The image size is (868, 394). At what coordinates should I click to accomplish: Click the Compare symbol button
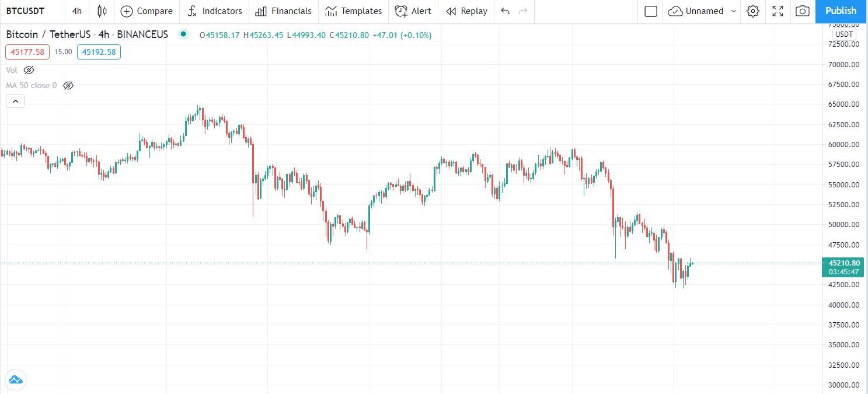(x=147, y=11)
